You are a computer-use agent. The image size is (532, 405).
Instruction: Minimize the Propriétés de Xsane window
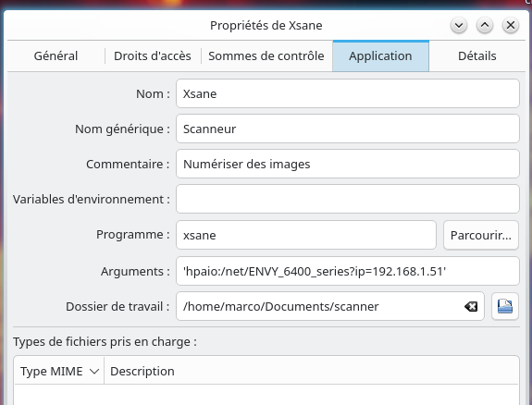[x=459, y=26]
